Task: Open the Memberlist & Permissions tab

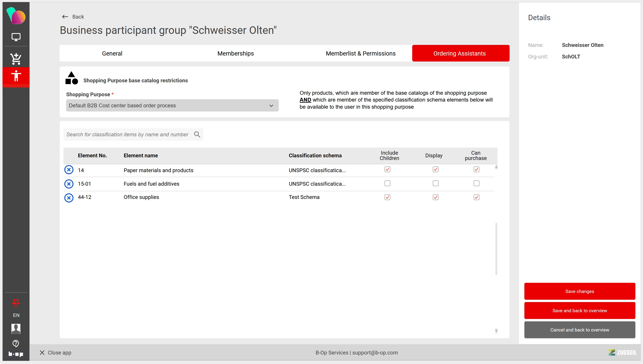Action: tap(360, 53)
